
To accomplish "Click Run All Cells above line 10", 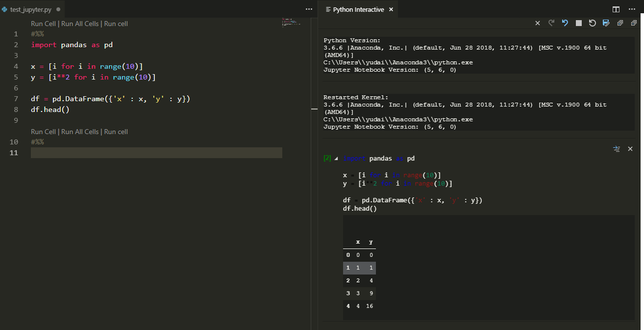I will [80, 132].
